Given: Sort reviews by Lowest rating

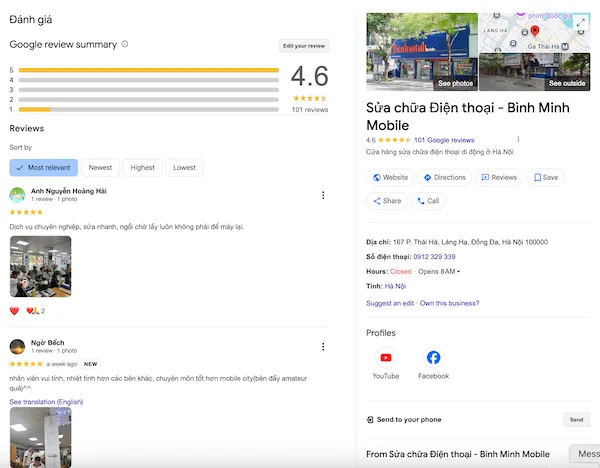Looking at the screenshot, I should click(x=184, y=167).
